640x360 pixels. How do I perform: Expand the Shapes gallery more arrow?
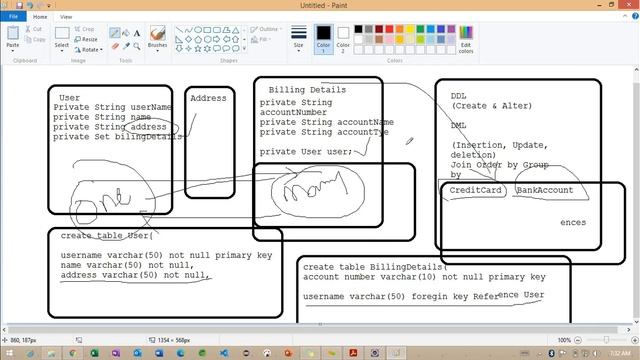[244, 49]
